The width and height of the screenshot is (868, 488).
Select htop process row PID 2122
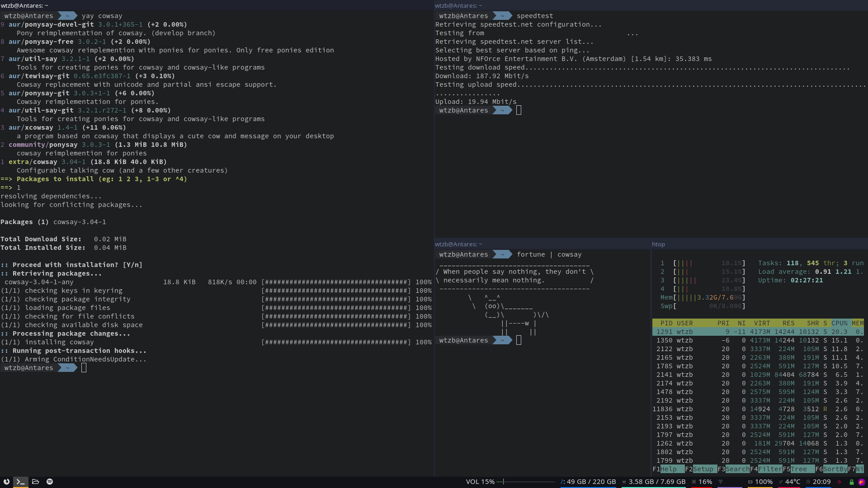click(758, 349)
